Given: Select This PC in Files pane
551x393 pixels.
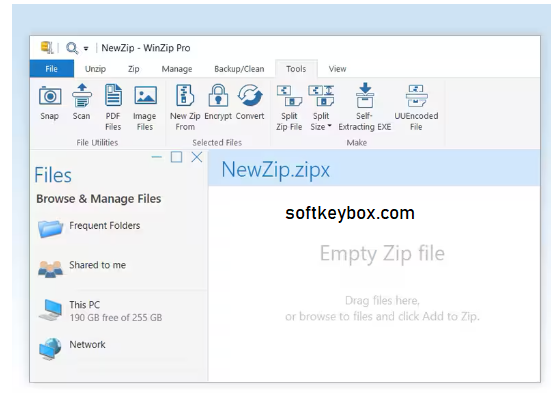Looking at the screenshot, I should coord(100,310).
